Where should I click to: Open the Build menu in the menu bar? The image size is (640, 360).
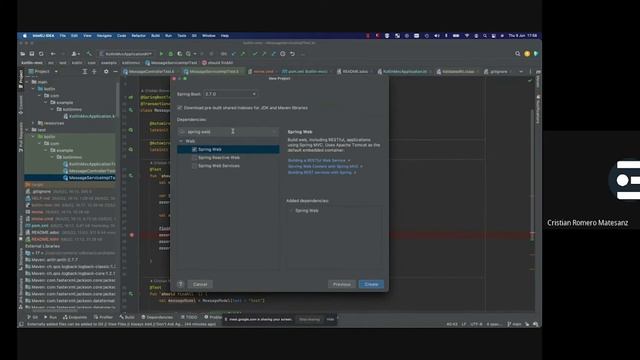click(x=156, y=36)
